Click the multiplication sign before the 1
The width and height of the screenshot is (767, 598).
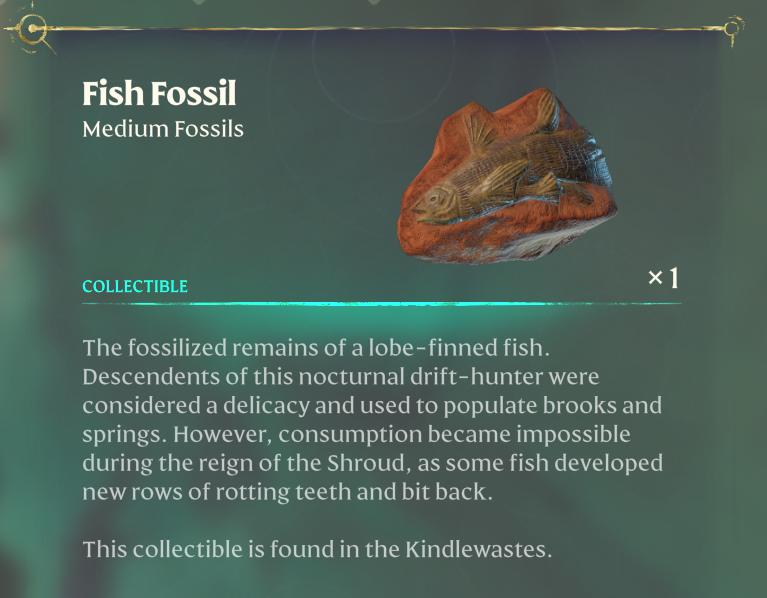point(655,278)
